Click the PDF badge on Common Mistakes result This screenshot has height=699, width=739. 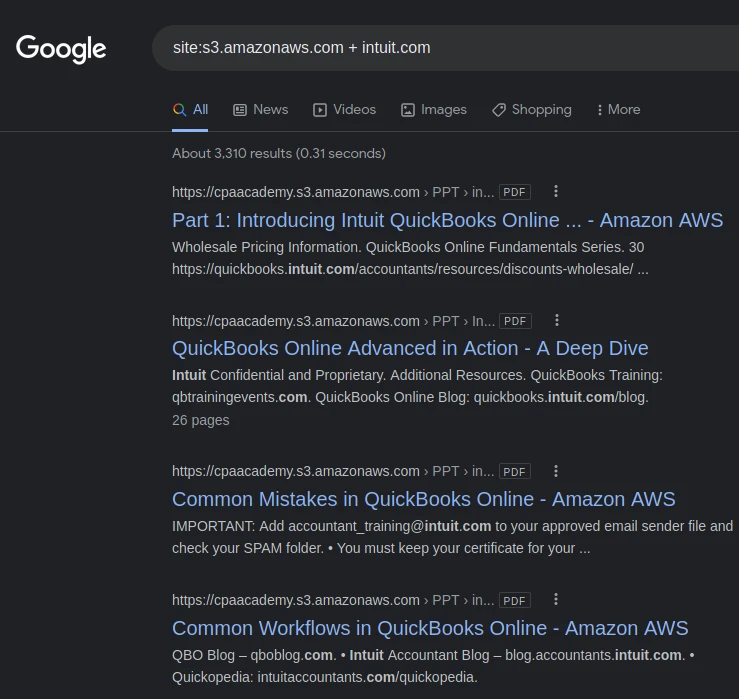[515, 471]
